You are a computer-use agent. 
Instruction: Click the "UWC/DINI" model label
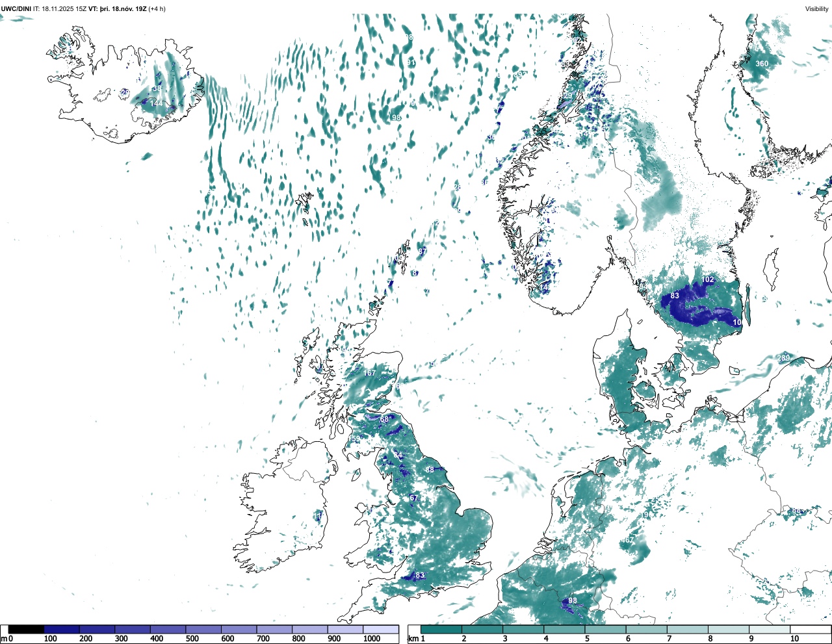(16, 9)
